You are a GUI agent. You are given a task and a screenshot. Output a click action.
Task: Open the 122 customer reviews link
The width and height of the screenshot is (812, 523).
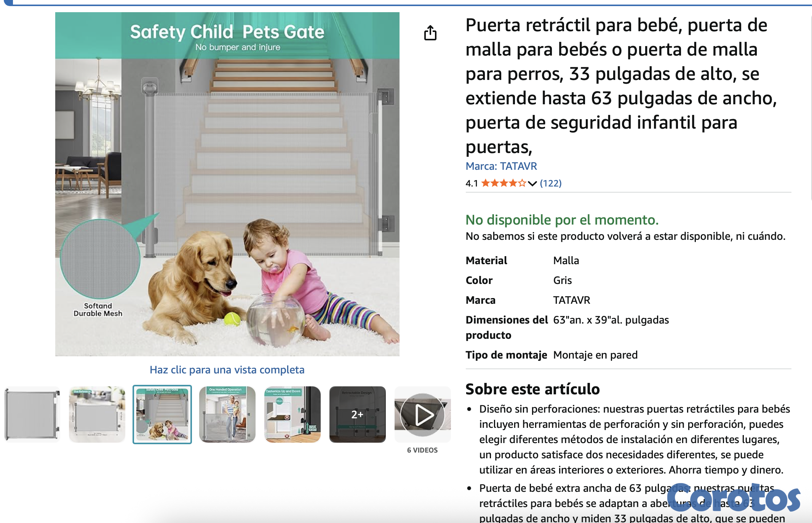click(551, 183)
